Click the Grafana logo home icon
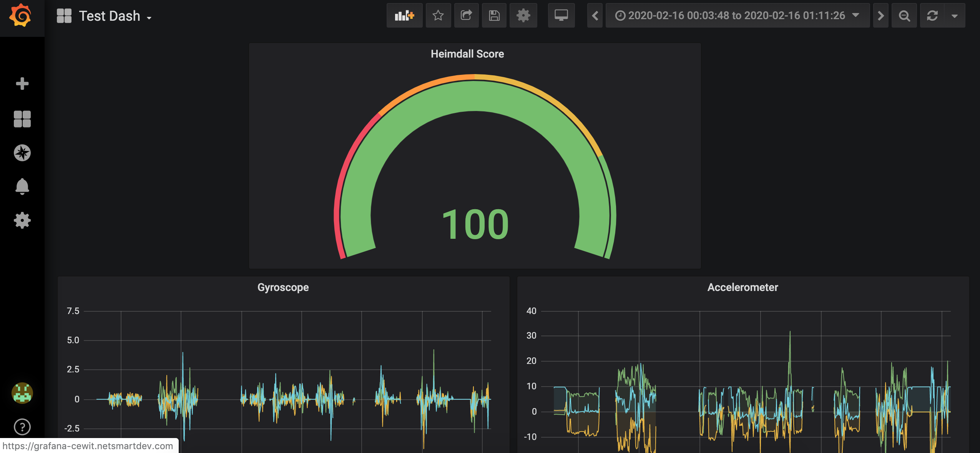Screen dimensions: 980x453 pos(20,16)
